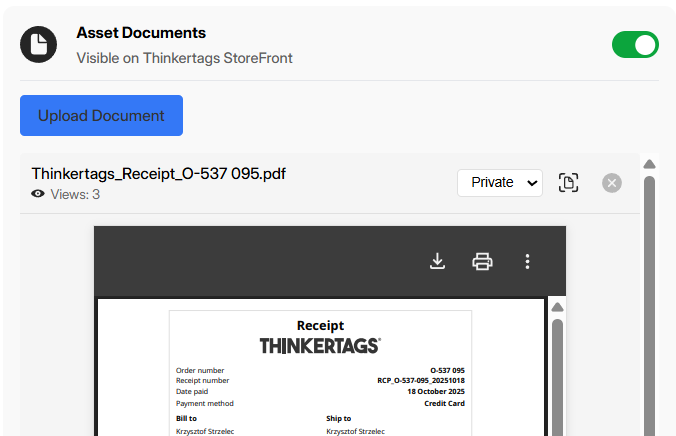676x436 pixels.
Task: Remove the Thinkertags receipt PDF
Action: tap(612, 183)
